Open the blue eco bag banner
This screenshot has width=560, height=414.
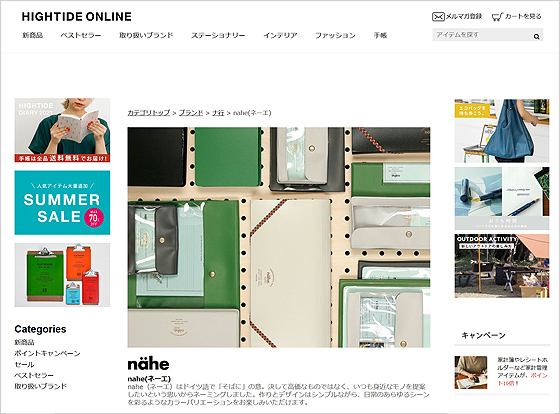502,131
